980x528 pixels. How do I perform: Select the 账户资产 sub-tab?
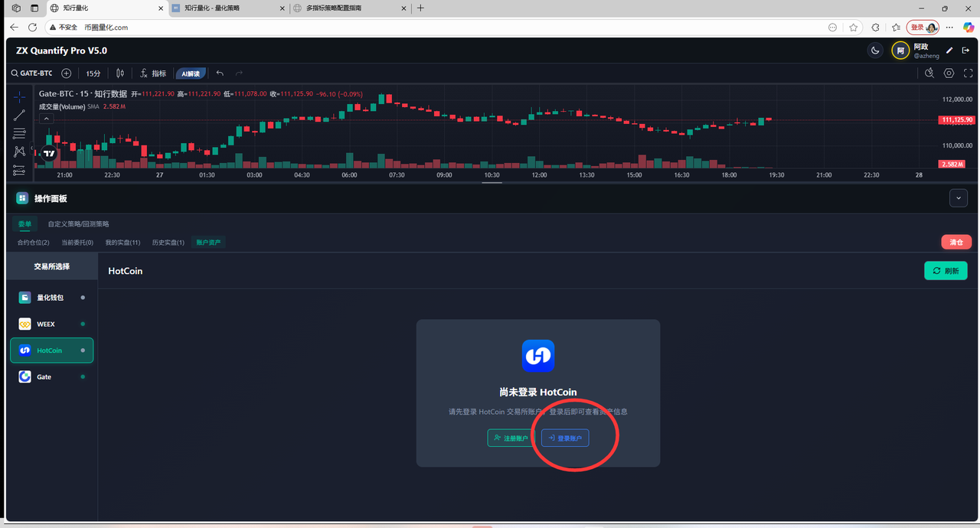209,243
